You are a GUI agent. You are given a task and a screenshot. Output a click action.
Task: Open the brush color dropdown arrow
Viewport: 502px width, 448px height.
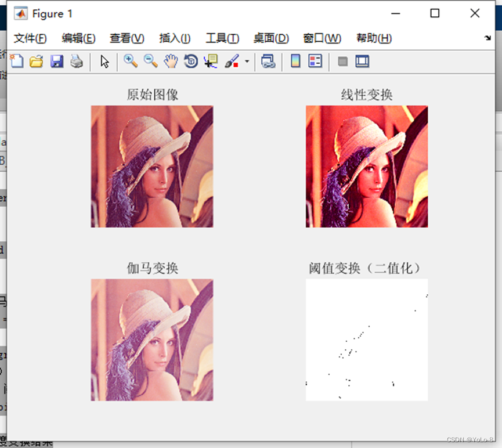pos(247,61)
